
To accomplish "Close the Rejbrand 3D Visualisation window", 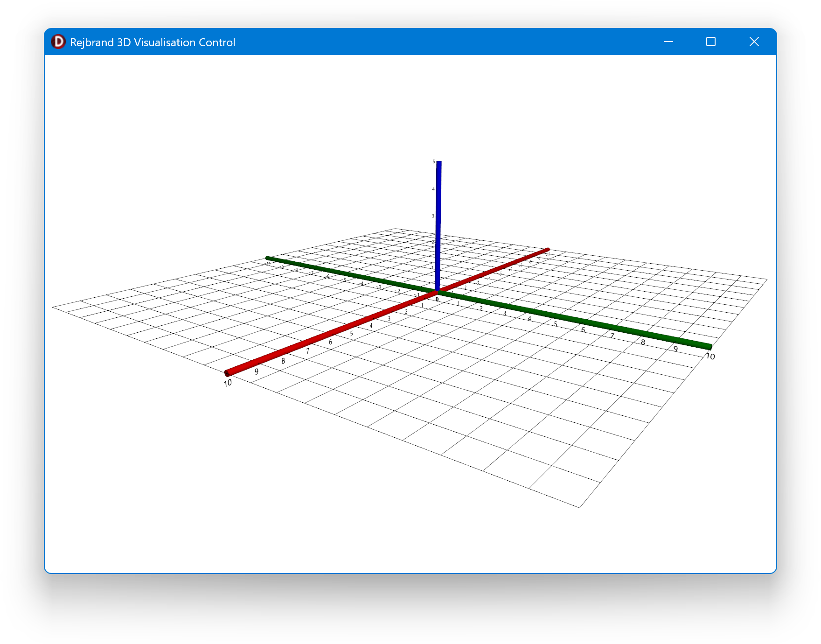I will point(754,42).
